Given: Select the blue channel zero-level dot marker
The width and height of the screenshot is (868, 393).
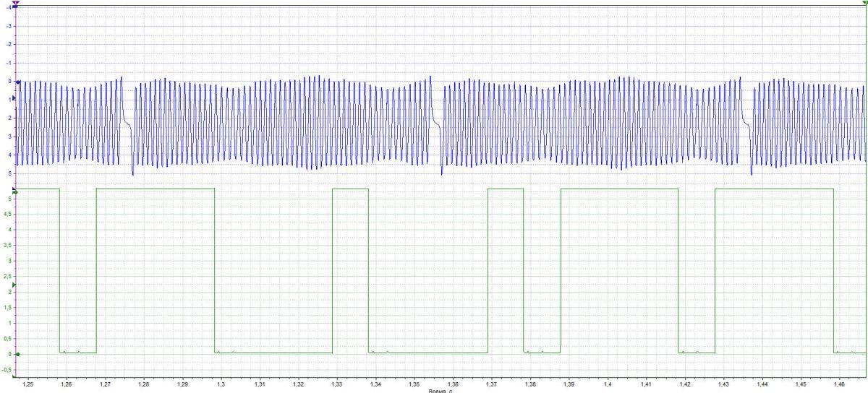Looking at the screenshot, I should (x=17, y=82).
